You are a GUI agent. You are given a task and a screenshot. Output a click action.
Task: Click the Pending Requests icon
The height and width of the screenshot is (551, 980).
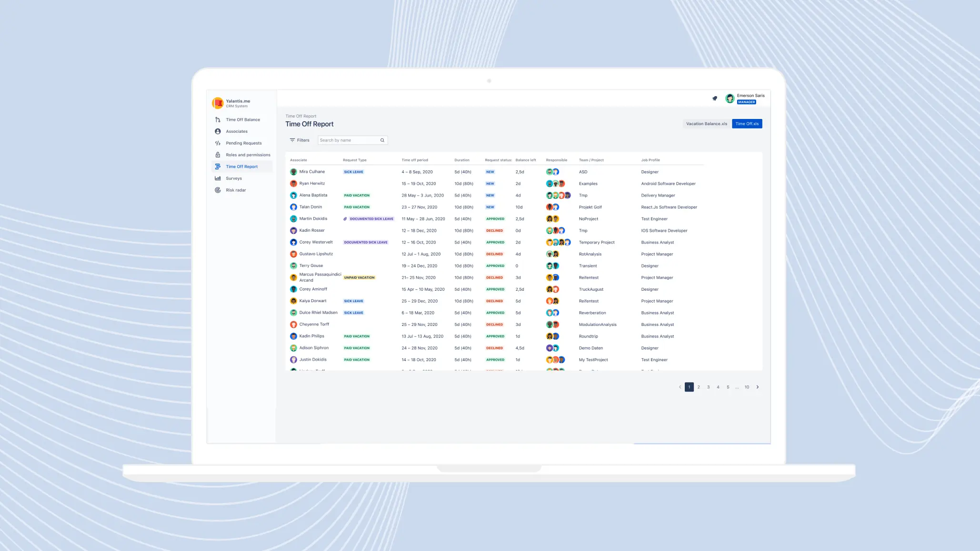[218, 143]
